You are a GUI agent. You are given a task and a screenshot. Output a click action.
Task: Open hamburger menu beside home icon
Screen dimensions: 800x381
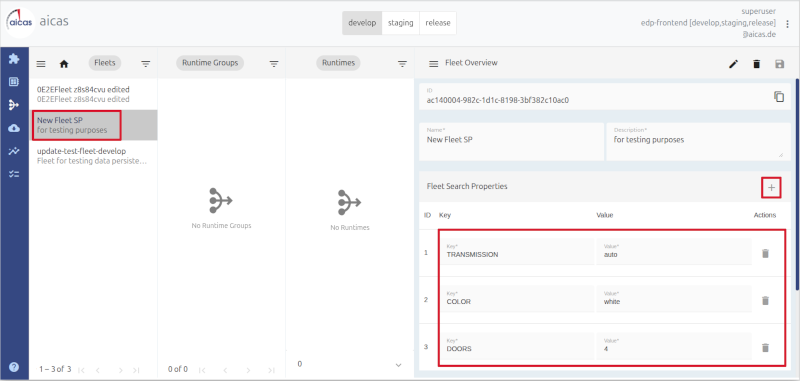tap(41, 64)
